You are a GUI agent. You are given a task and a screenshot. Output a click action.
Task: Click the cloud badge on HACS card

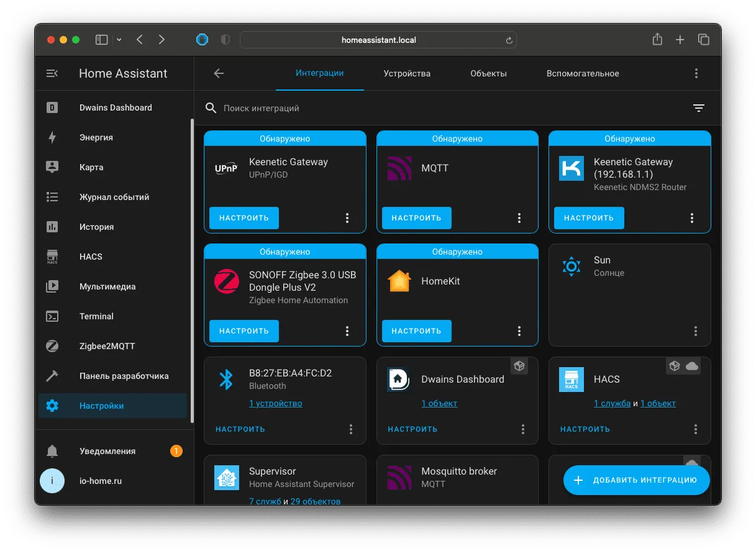[x=692, y=367]
